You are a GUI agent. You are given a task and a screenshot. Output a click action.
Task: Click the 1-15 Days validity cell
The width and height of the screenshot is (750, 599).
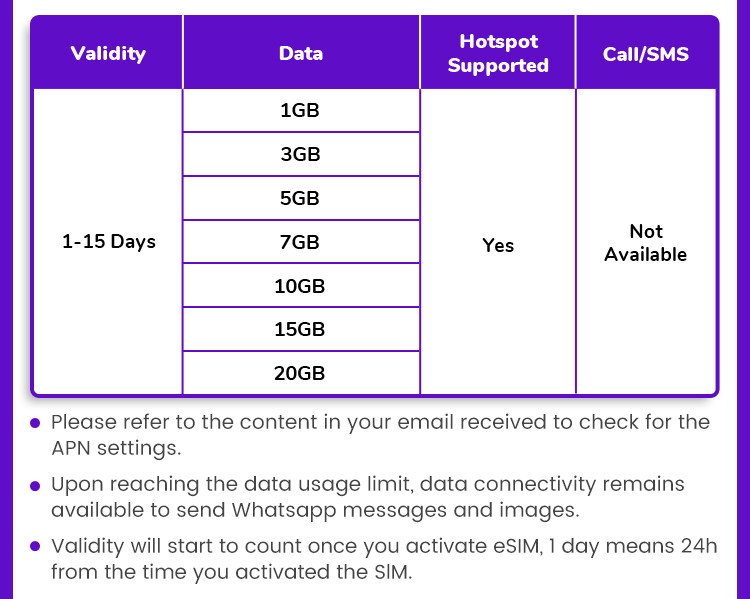108,242
